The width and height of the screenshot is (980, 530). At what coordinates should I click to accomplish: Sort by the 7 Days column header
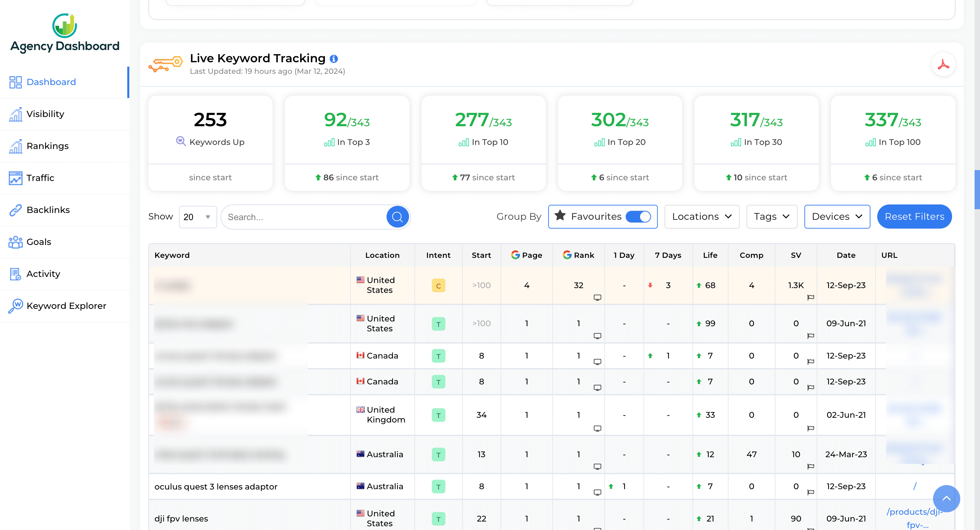[x=668, y=255]
